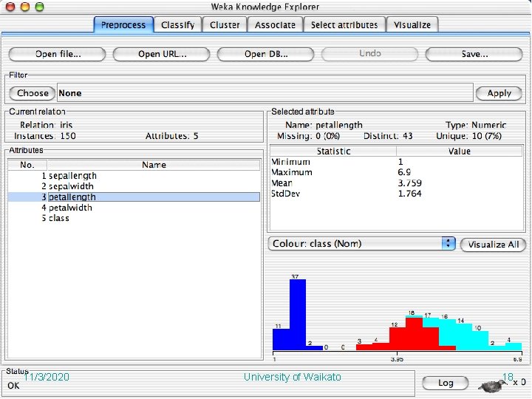Select the petalwidth attribute row
Screen dimensions: 532x399
tap(134, 208)
